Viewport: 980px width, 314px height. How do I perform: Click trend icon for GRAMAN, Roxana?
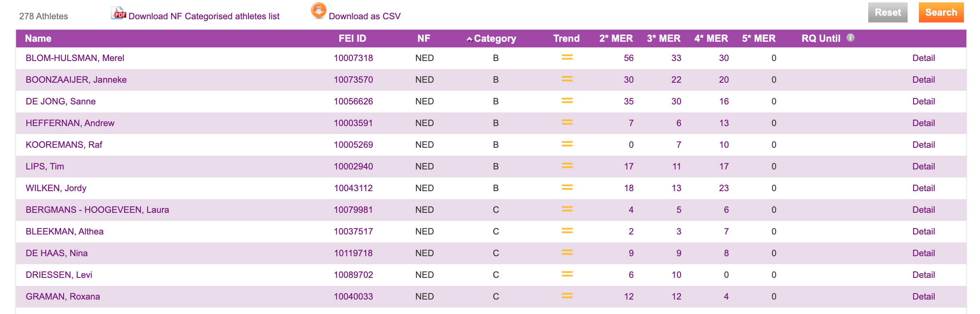pos(567,296)
